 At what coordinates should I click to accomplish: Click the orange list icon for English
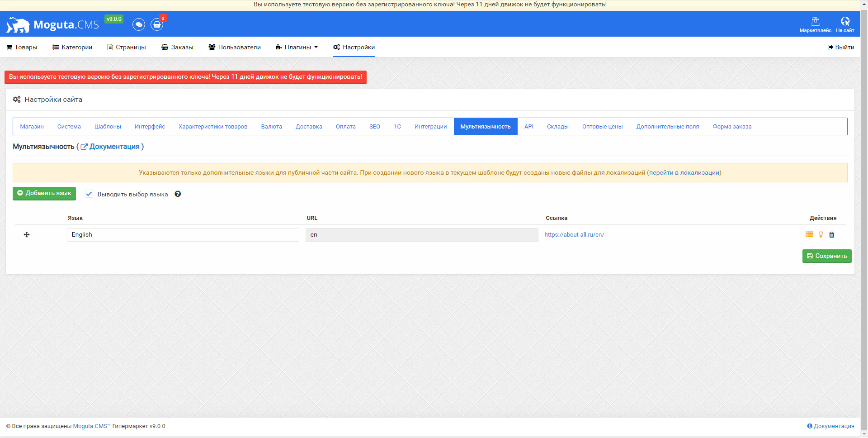tap(809, 234)
